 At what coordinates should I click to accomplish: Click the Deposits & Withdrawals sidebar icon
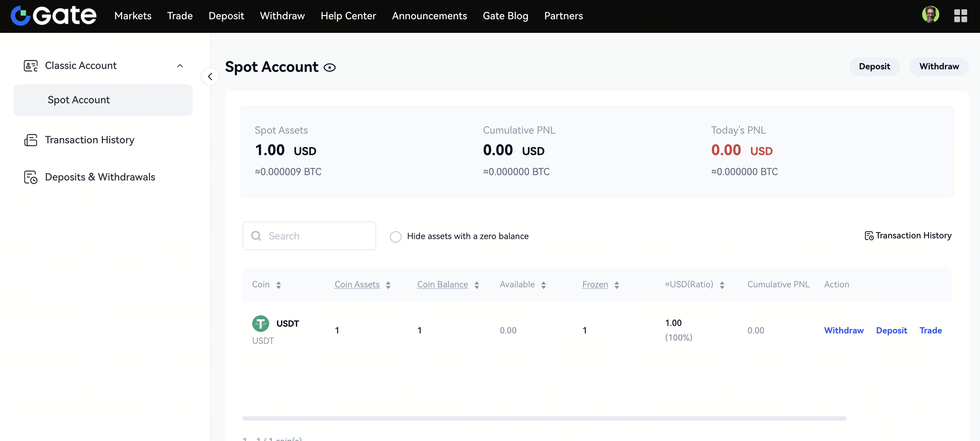[x=30, y=177]
